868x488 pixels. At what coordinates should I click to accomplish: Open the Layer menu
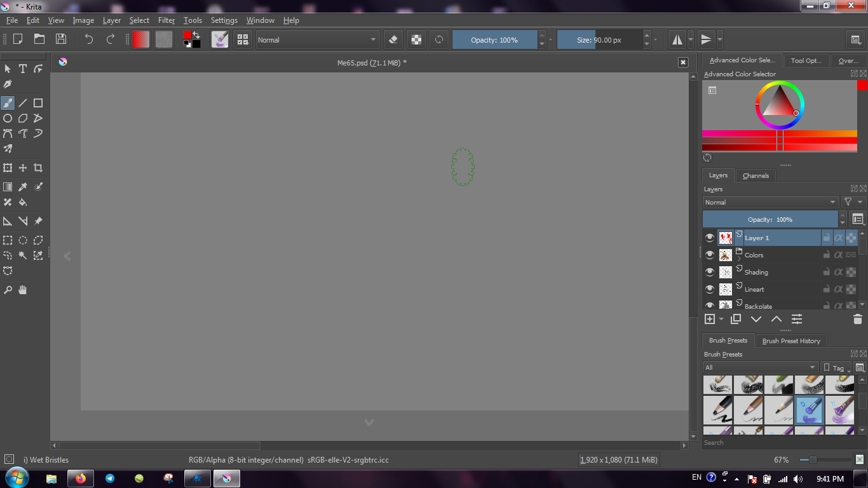tap(112, 20)
